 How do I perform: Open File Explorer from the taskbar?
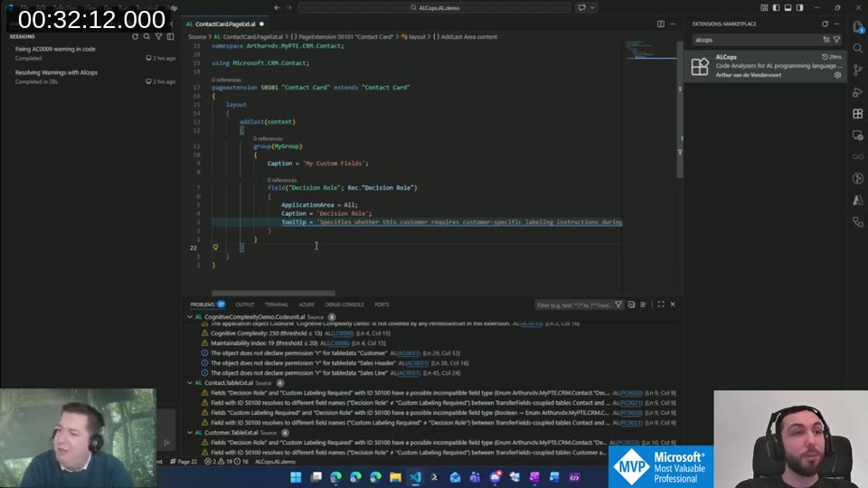coord(395,477)
